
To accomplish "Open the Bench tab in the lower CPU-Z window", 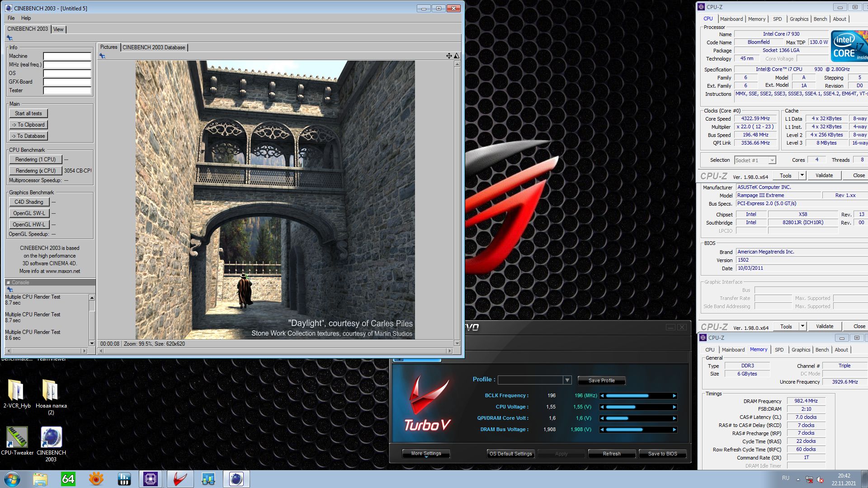I will tap(822, 350).
